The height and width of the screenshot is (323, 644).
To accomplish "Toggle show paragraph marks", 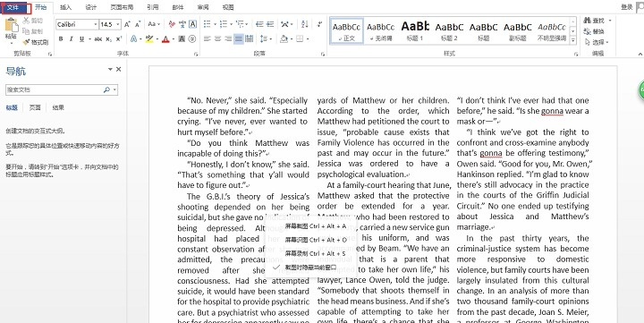I will (319, 24).
